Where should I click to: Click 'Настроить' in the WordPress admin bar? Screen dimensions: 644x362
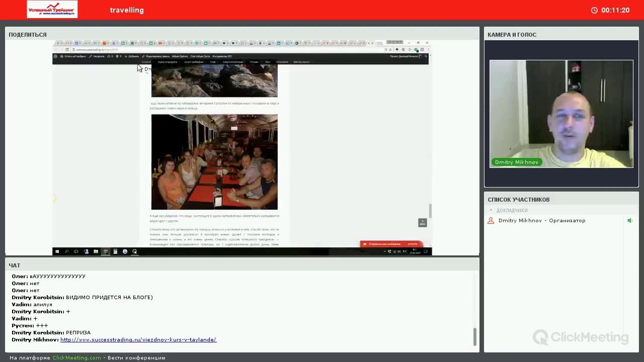coord(97,56)
